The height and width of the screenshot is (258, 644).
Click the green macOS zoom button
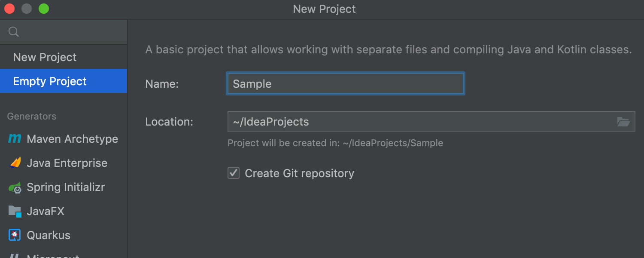pyautogui.click(x=44, y=9)
